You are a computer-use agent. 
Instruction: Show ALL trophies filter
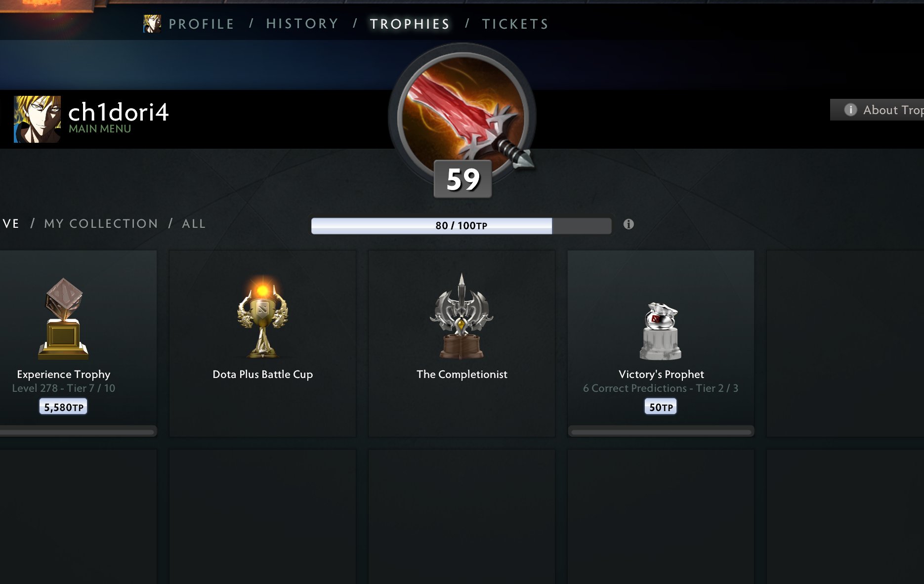(x=194, y=224)
